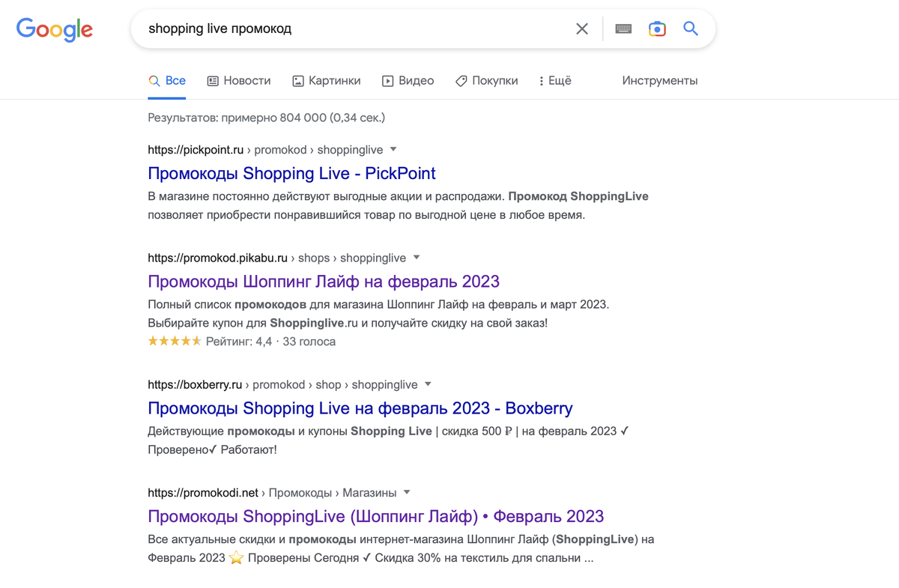Clear search query with the X icon

point(582,28)
